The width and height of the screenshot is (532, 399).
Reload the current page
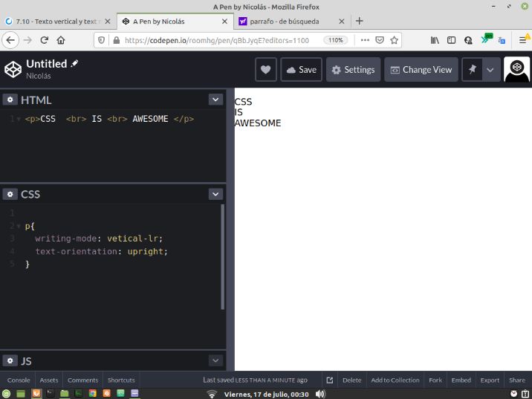click(x=44, y=40)
